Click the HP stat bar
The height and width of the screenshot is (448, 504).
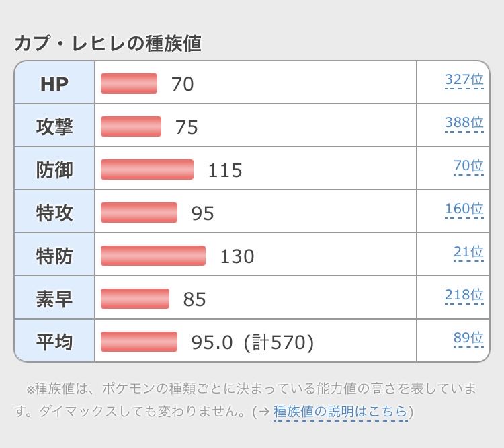pyautogui.click(x=129, y=83)
